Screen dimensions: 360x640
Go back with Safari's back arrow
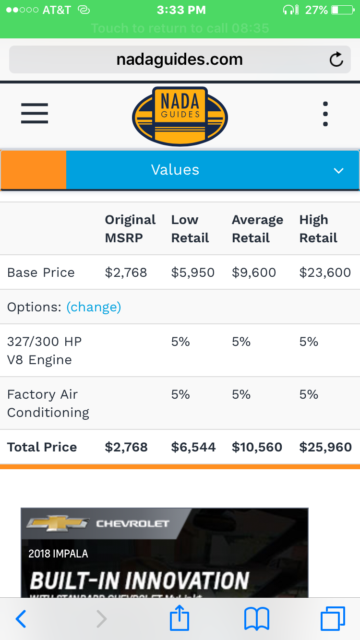coord(21,619)
